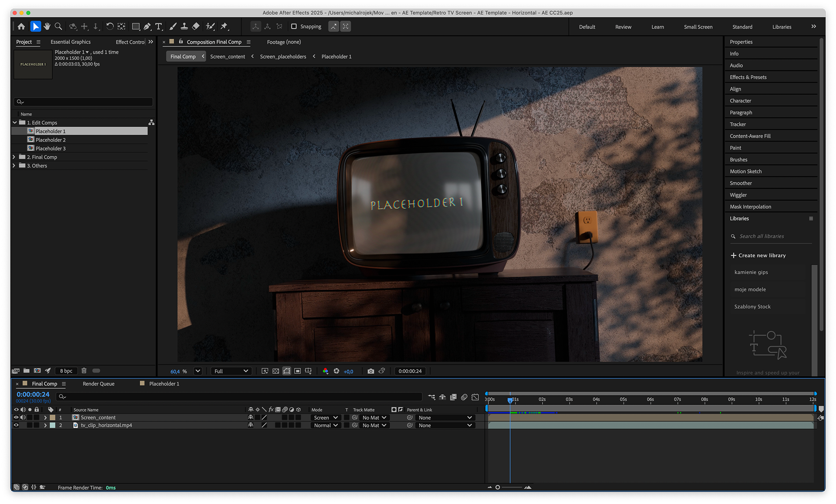836x504 pixels.
Task: Expand the 2. Final Comp folder
Action: pos(14,157)
